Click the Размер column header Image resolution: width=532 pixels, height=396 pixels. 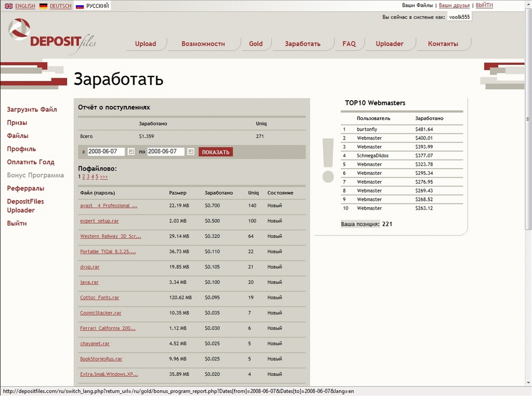(178, 193)
